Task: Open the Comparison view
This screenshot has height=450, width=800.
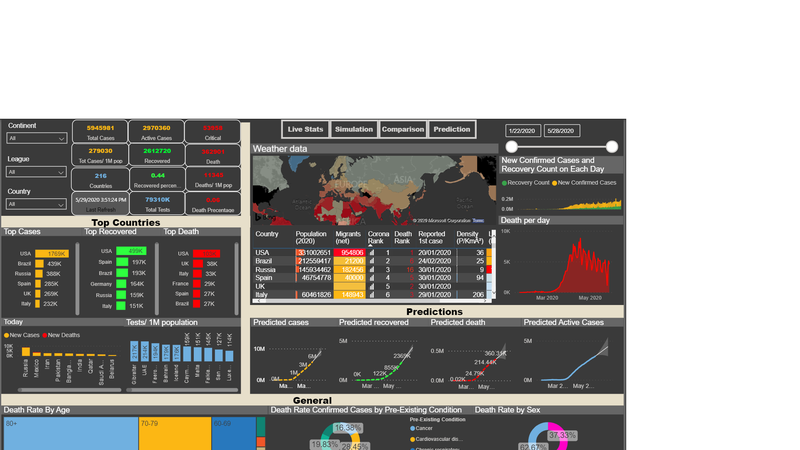Action: coord(403,129)
